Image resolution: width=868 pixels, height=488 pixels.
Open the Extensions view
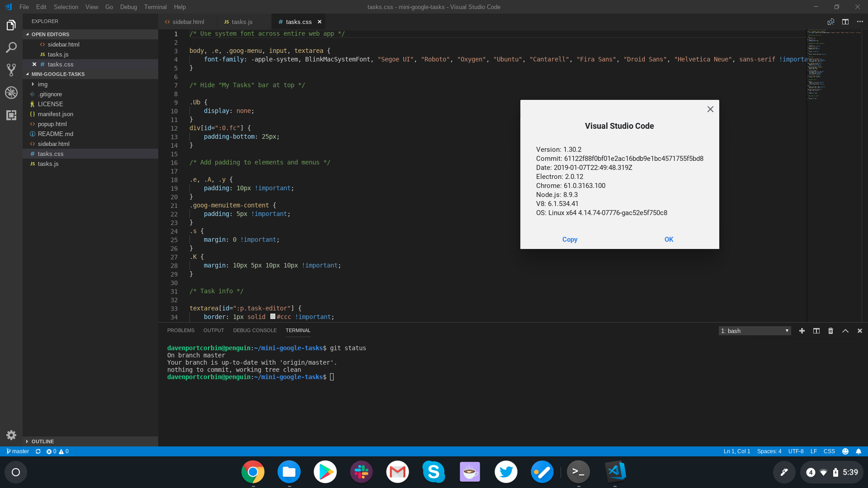pyautogui.click(x=11, y=115)
